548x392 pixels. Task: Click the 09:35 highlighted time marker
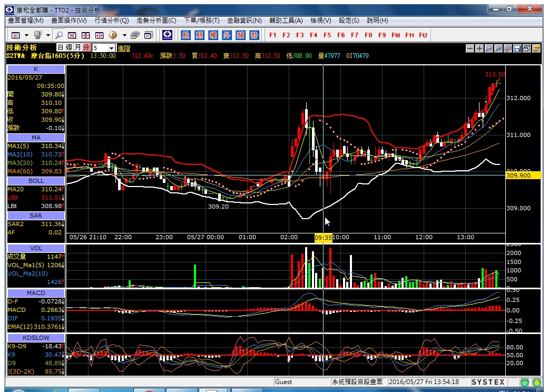tap(324, 238)
